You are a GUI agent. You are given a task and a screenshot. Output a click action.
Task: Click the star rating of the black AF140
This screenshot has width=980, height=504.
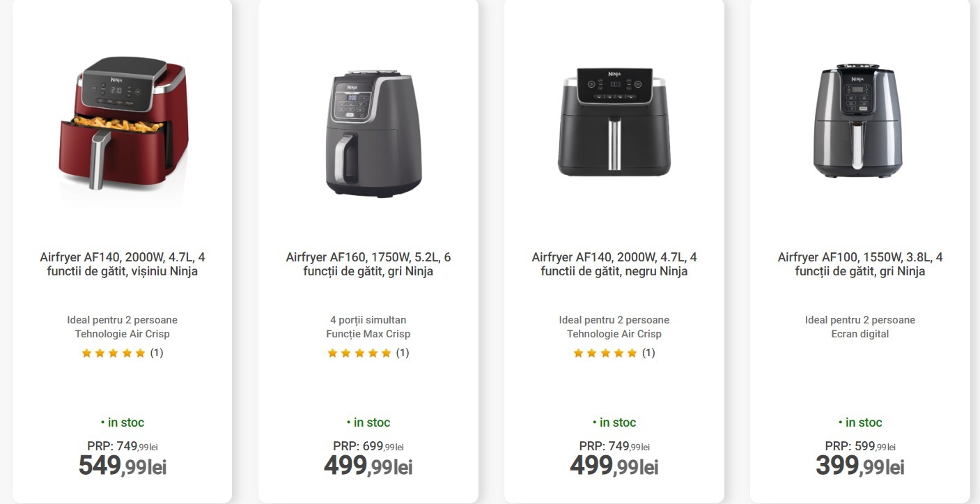605,353
